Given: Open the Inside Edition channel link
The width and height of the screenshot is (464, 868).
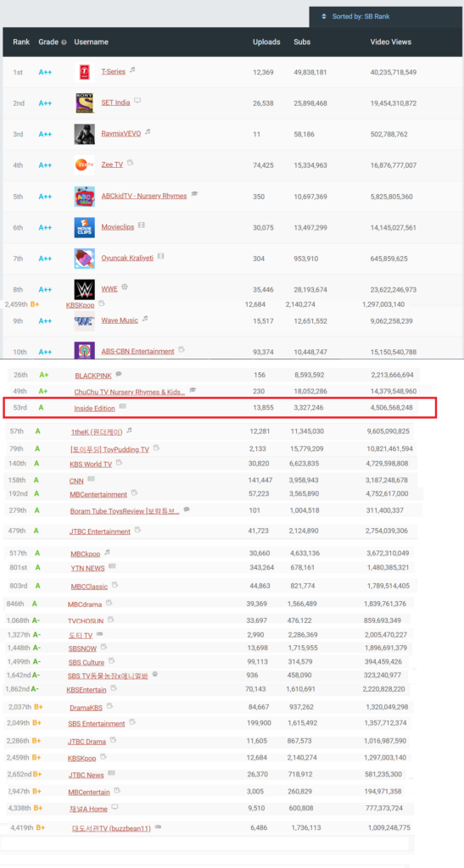Looking at the screenshot, I should [95, 409].
